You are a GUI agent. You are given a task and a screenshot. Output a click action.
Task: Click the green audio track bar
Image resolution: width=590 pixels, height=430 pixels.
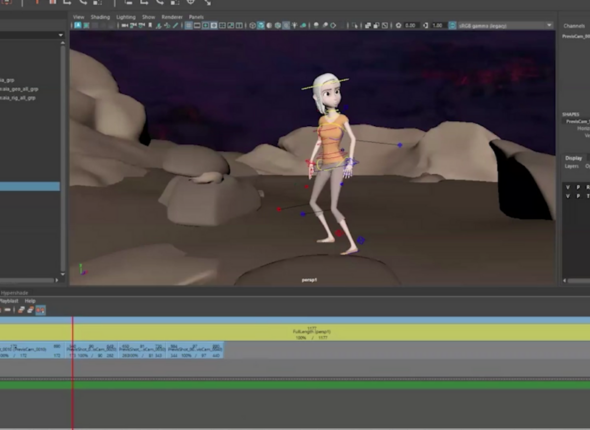click(295, 385)
